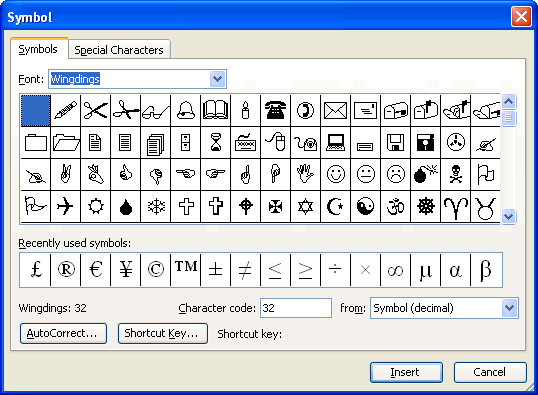Image resolution: width=538 pixels, height=395 pixels.
Task: Pick the victory hand symbol
Action: click(x=66, y=174)
